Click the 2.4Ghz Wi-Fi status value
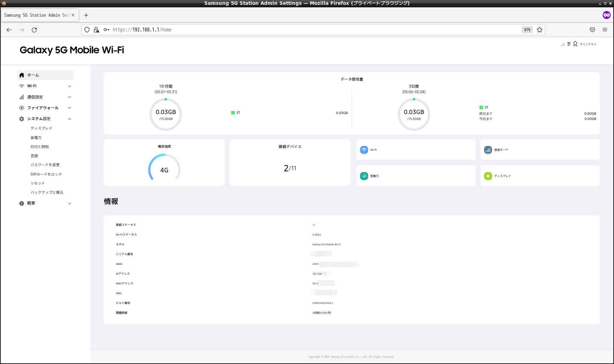 316,235
